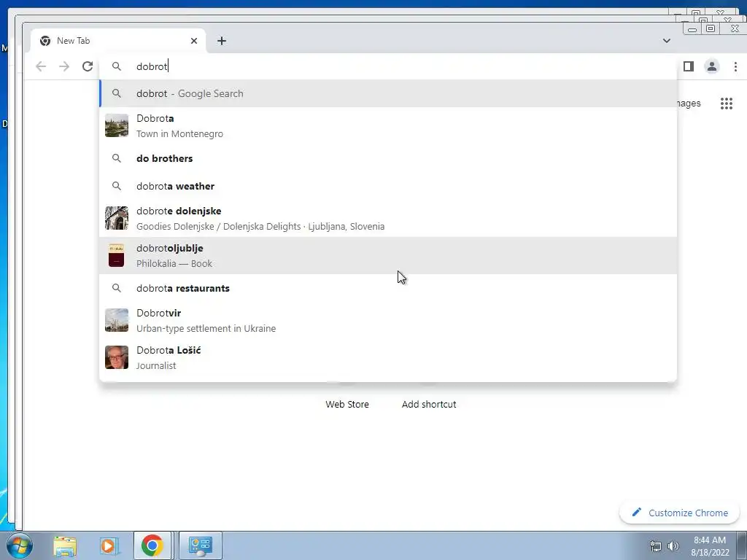Select 'dobrot - Google Search' suggestion
Viewport: 747px width, 560px height.
point(388,93)
